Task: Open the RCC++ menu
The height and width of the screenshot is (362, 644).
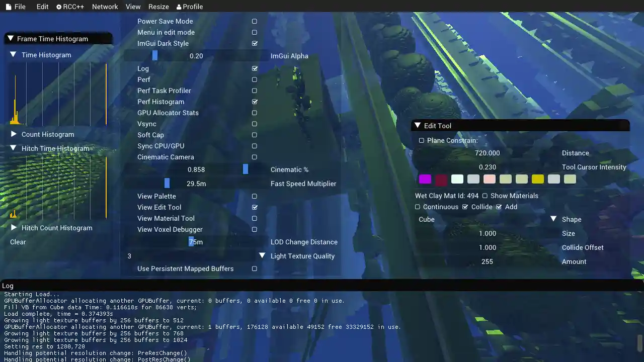Action: tap(70, 7)
